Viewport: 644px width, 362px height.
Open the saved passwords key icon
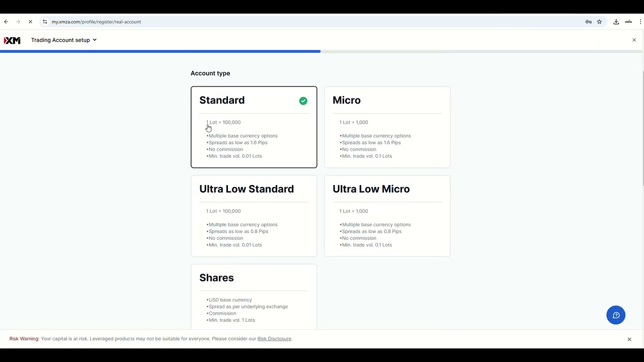point(589,22)
